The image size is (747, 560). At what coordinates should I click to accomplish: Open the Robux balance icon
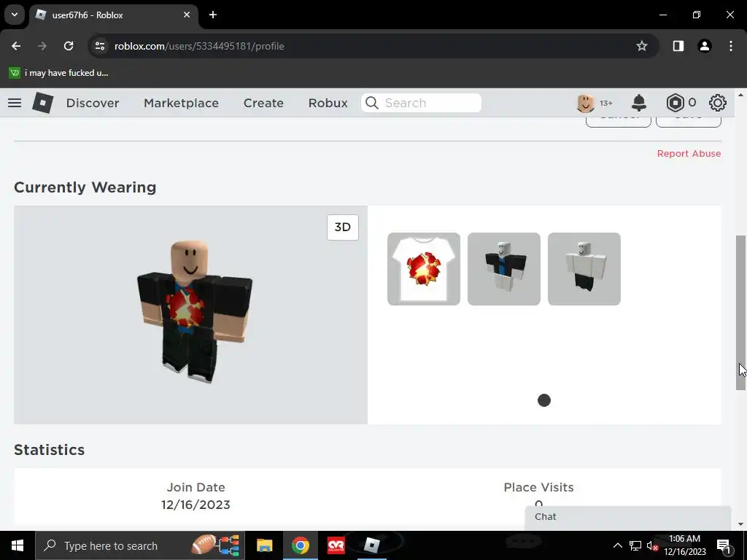tap(675, 103)
